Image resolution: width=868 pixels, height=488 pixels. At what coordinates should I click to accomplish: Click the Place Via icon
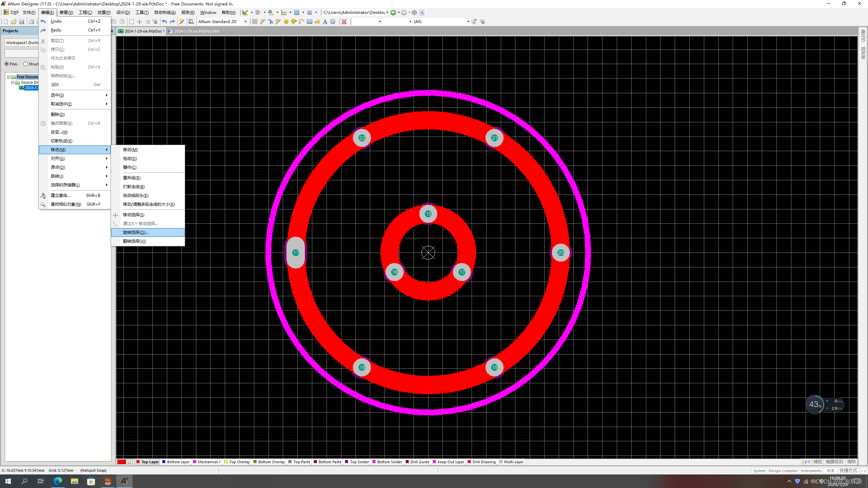[x=294, y=22]
